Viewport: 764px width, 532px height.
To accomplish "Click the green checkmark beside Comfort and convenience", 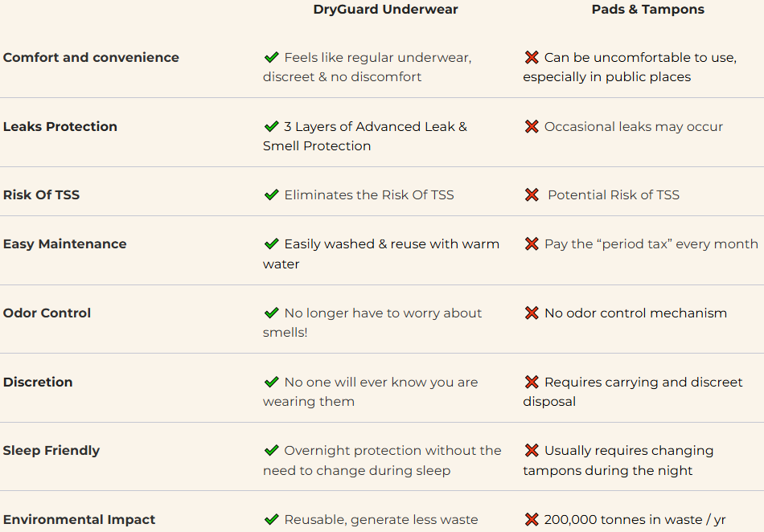I will (271, 57).
